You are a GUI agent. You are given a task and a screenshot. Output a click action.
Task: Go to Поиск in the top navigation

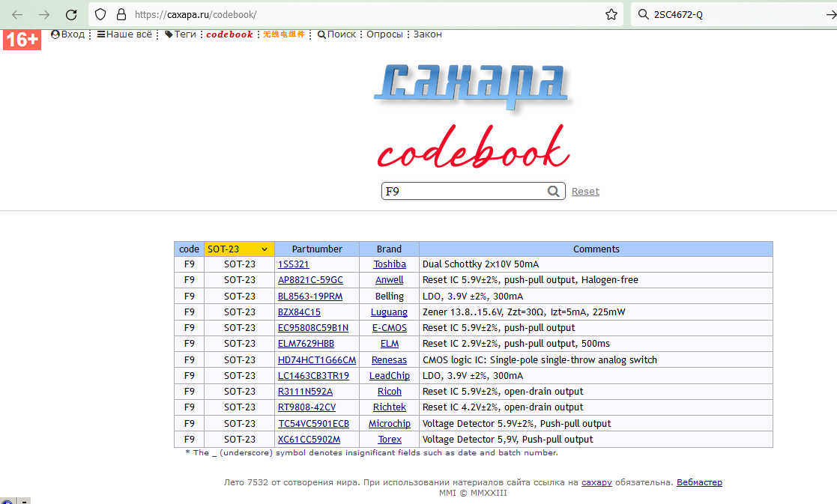pos(336,34)
